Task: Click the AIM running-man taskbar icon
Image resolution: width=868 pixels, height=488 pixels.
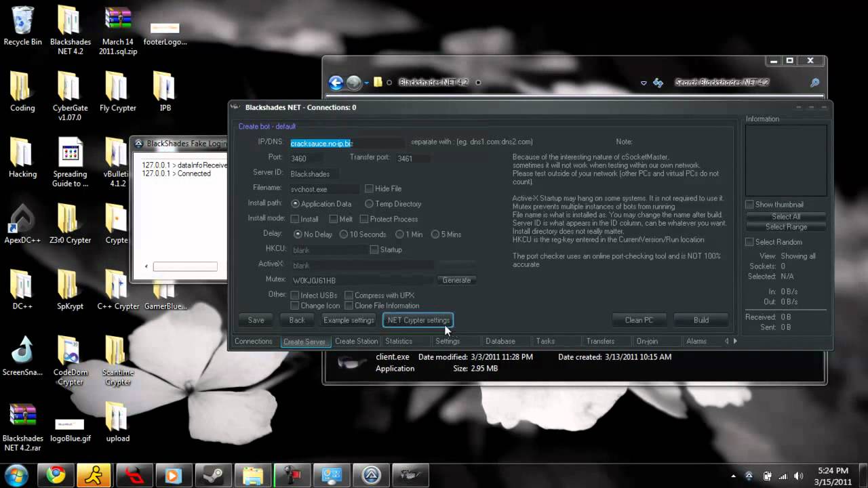Action: point(94,475)
